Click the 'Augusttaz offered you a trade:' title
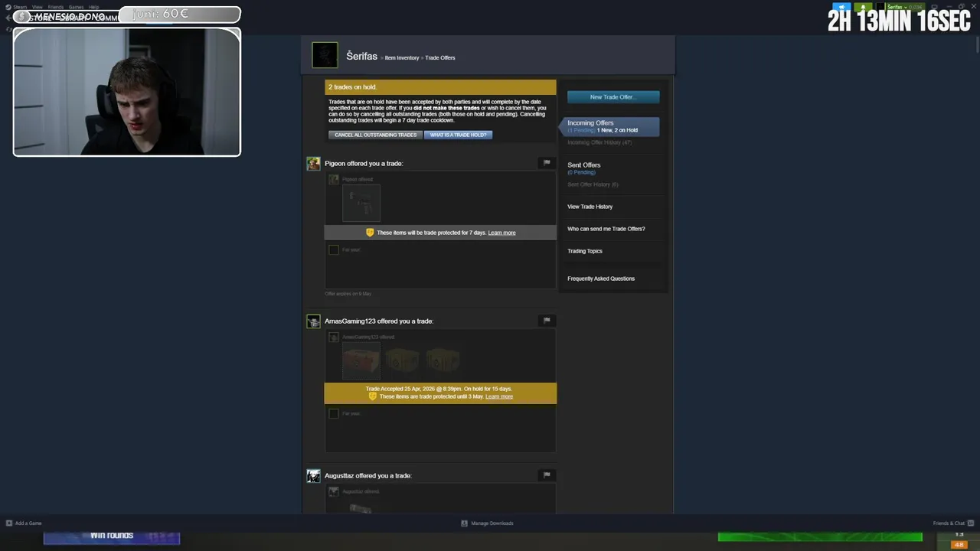980x551 pixels. click(x=368, y=476)
